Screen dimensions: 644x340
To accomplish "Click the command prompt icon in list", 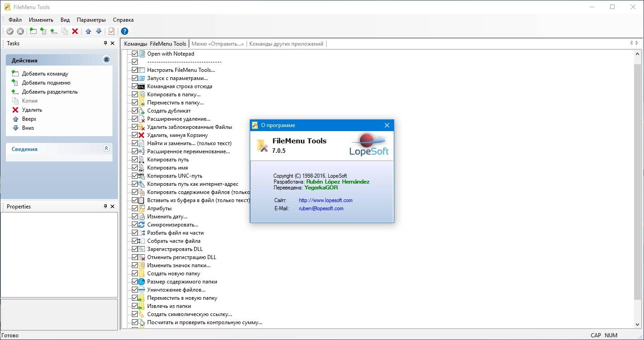I will click(x=142, y=86).
